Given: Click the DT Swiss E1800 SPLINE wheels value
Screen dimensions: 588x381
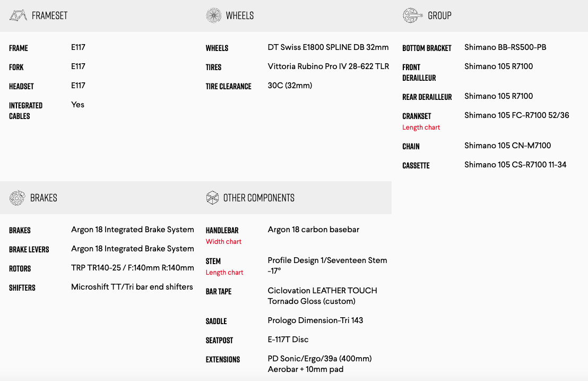Looking at the screenshot, I should point(328,47).
